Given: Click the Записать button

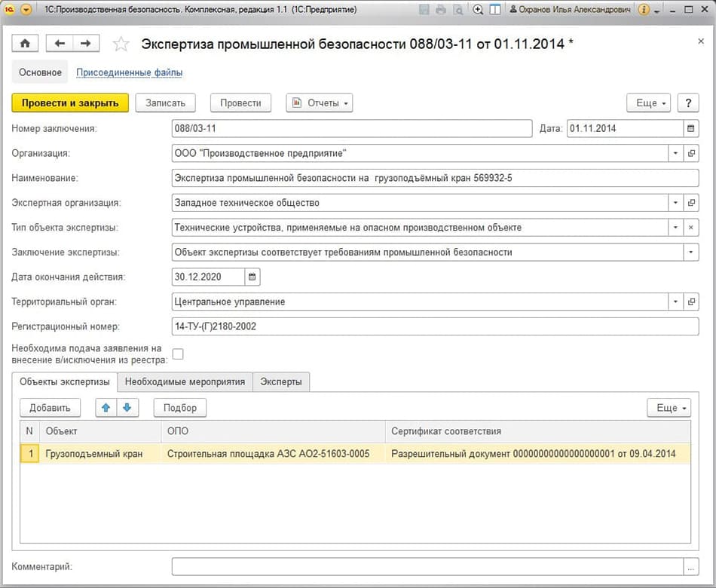Looking at the screenshot, I should pos(165,103).
